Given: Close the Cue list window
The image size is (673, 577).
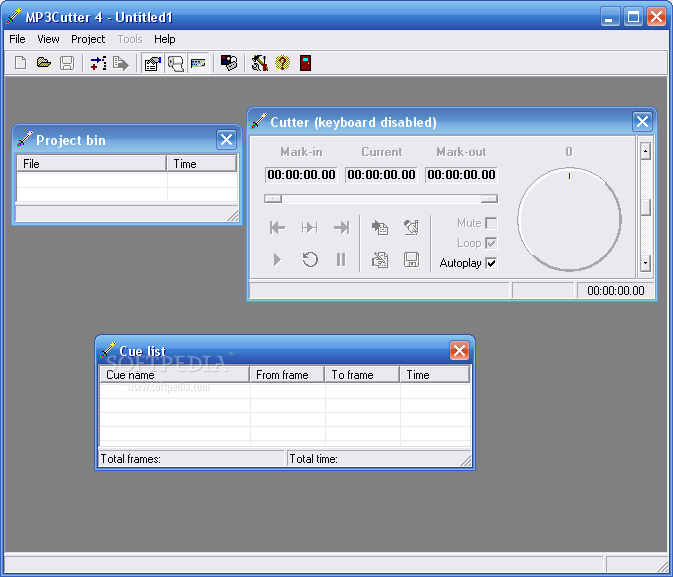Looking at the screenshot, I should pyautogui.click(x=459, y=350).
